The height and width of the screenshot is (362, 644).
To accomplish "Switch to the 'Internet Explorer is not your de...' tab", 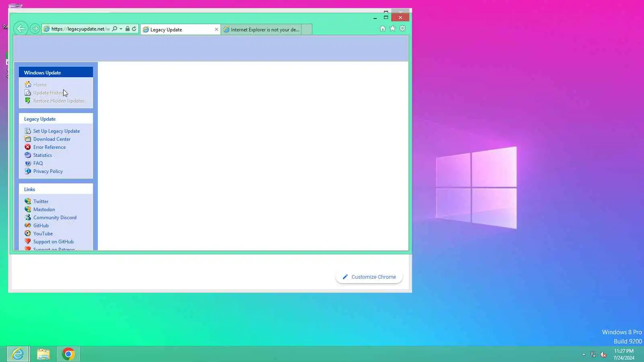I will pyautogui.click(x=262, y=29).
